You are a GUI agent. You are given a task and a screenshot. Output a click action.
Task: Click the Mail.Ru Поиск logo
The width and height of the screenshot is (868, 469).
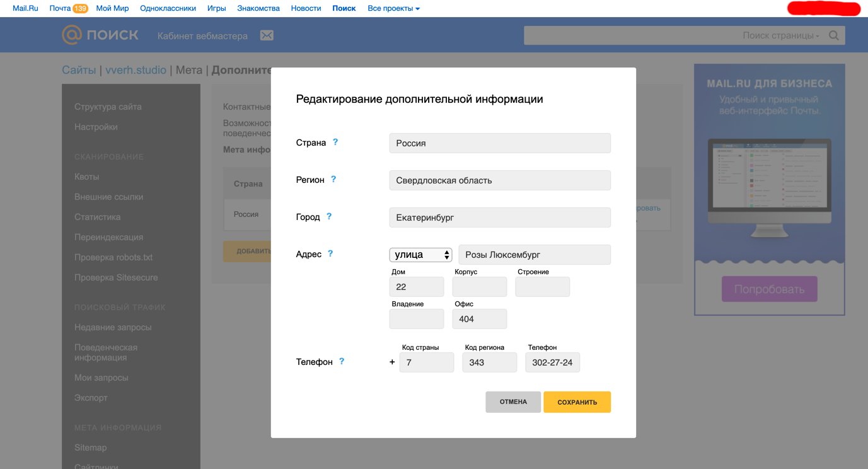click(x=100, y=35)
